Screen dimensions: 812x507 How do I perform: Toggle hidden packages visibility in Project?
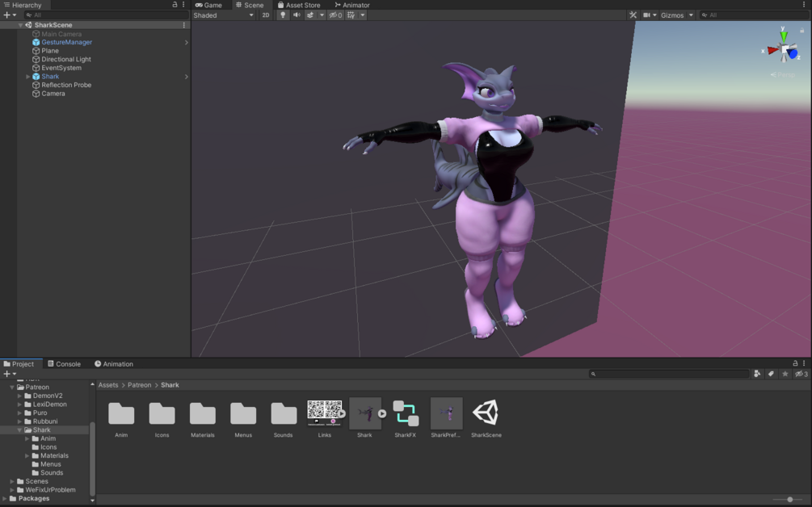(x=801, y=374)
